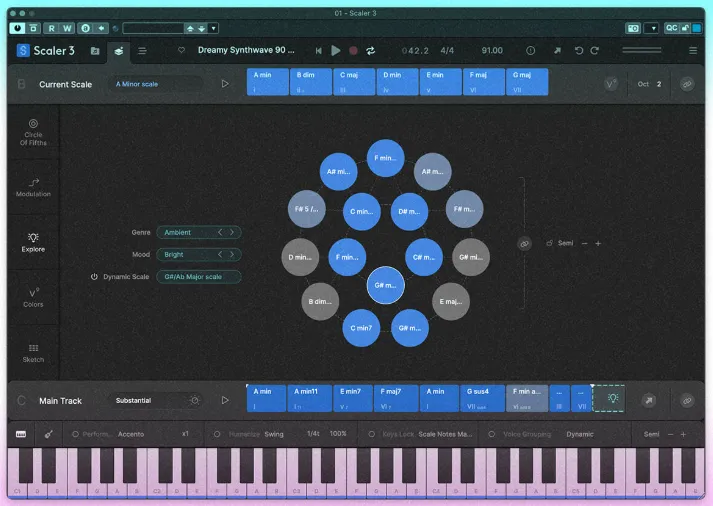Switch to the guitar view icon
Viewport: 713px width, 506px height.
coord(48,434)
